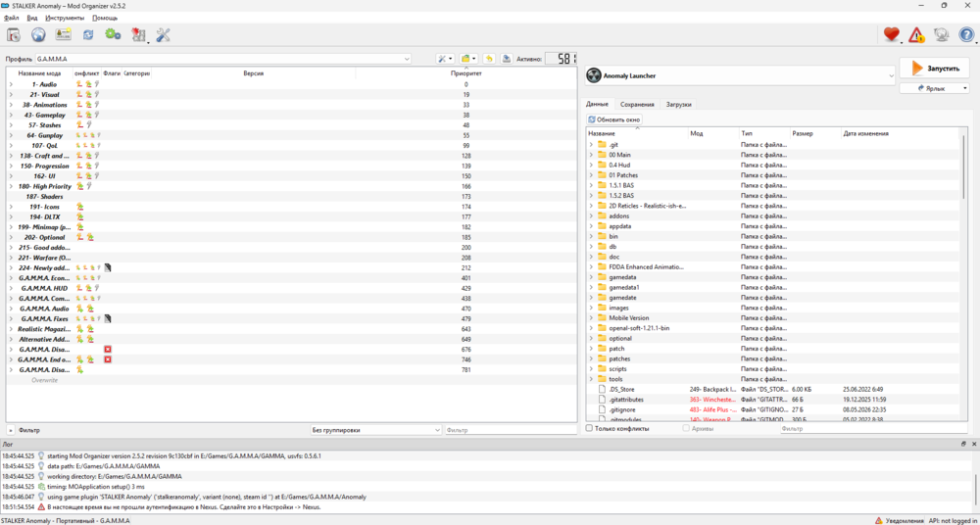Select the openal-soft-1.21.1-bin folder row

[772, 328]
